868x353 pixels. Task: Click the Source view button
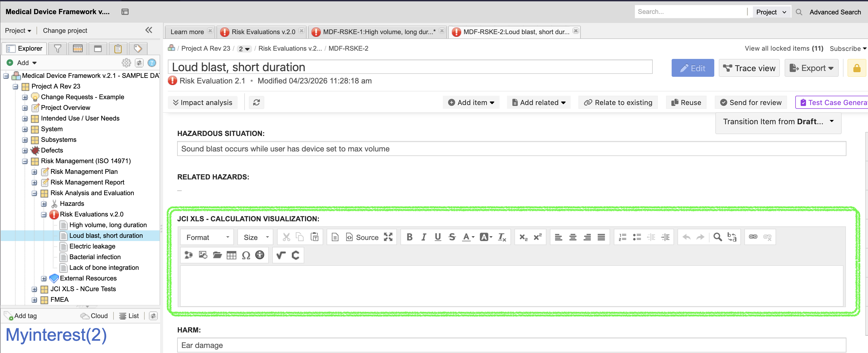pos(362,237)
